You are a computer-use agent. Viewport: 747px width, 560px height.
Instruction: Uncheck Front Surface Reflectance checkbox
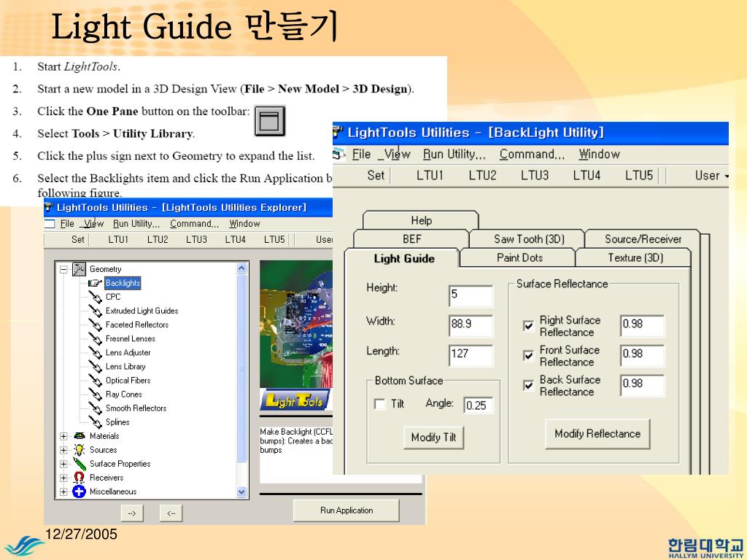click(x=528, y=356)
